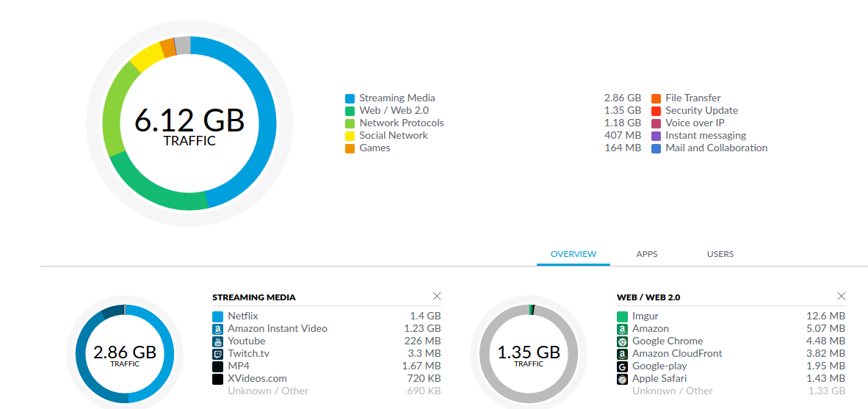
Task: Select the Amazon CloudFront icon
Action: pyautogui.click(x=622, y=354)
